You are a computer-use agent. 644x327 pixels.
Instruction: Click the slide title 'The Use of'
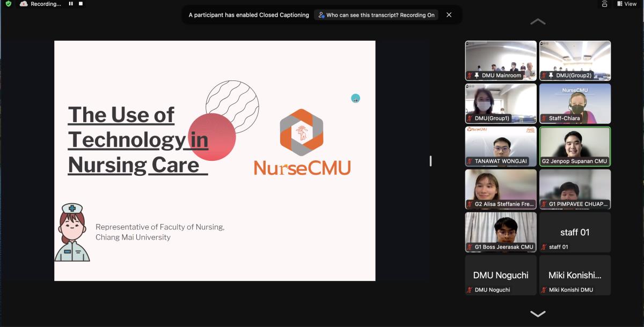pos(121,115)
